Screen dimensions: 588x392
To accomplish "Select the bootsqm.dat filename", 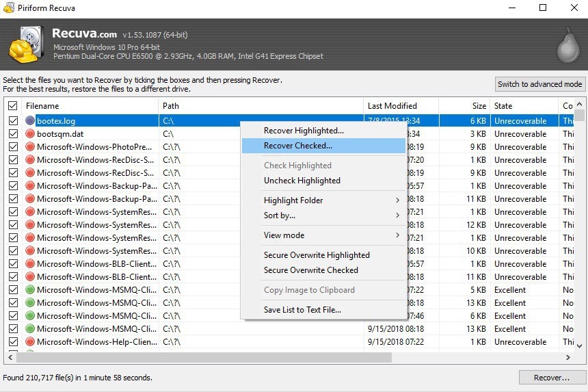I will coord(60,134).
